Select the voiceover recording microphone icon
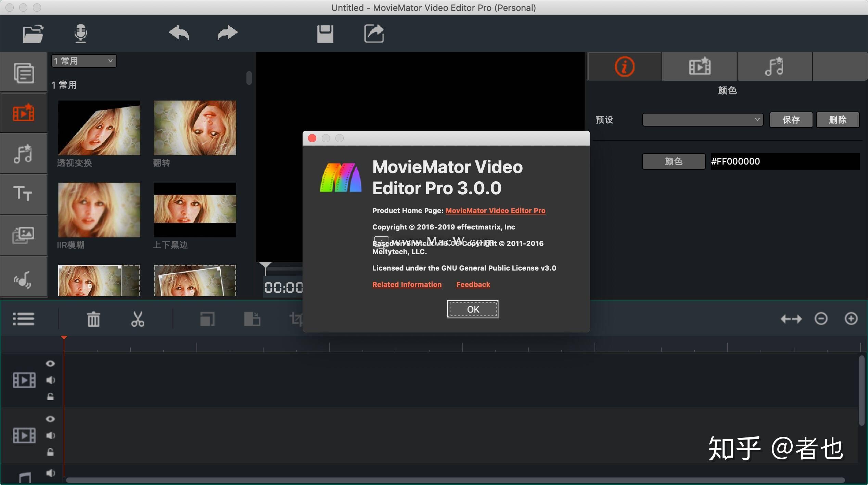The height and width of the screenshot is (485, 868). point(80,33)
